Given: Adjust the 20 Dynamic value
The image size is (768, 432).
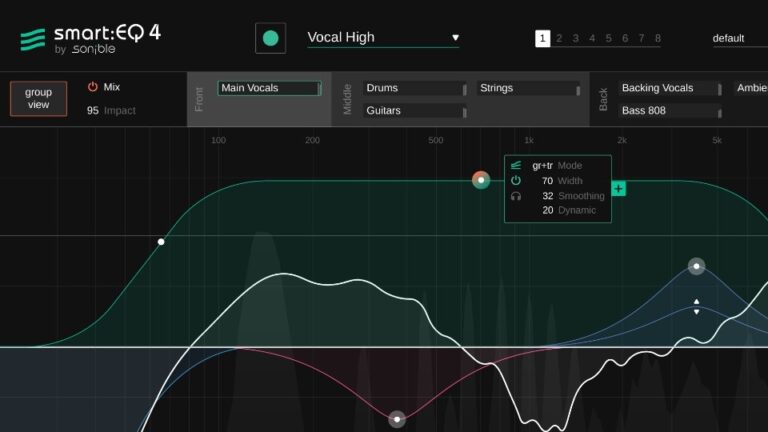Looking at the screenshot, I should [x=547, y=210].
